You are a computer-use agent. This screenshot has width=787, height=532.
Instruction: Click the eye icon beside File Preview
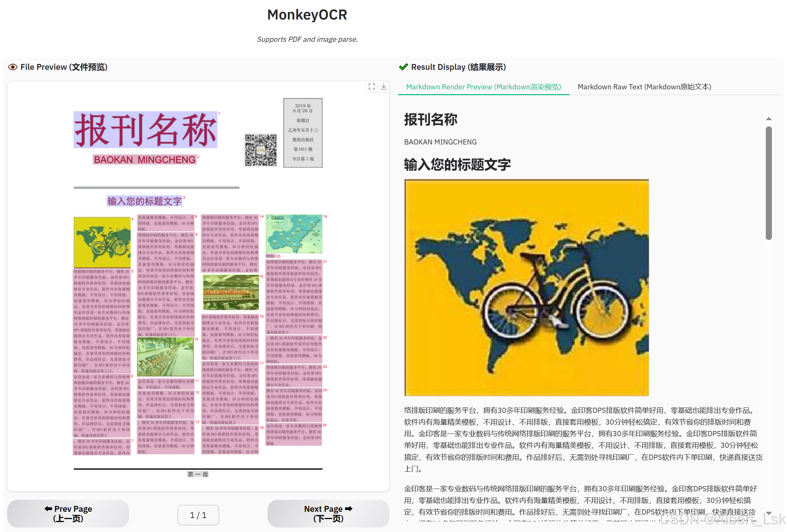[x=13, y=67]
